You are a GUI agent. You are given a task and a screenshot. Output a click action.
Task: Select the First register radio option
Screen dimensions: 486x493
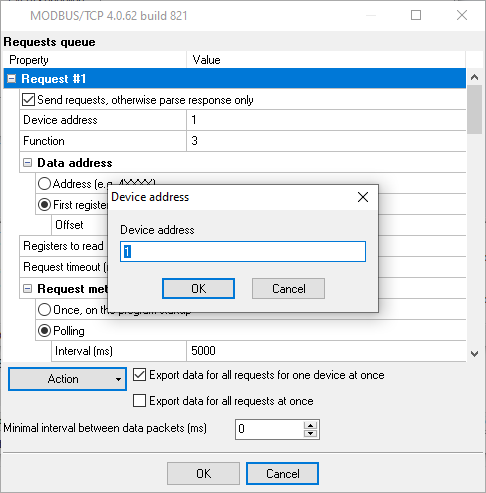click(x=44, y=205)
